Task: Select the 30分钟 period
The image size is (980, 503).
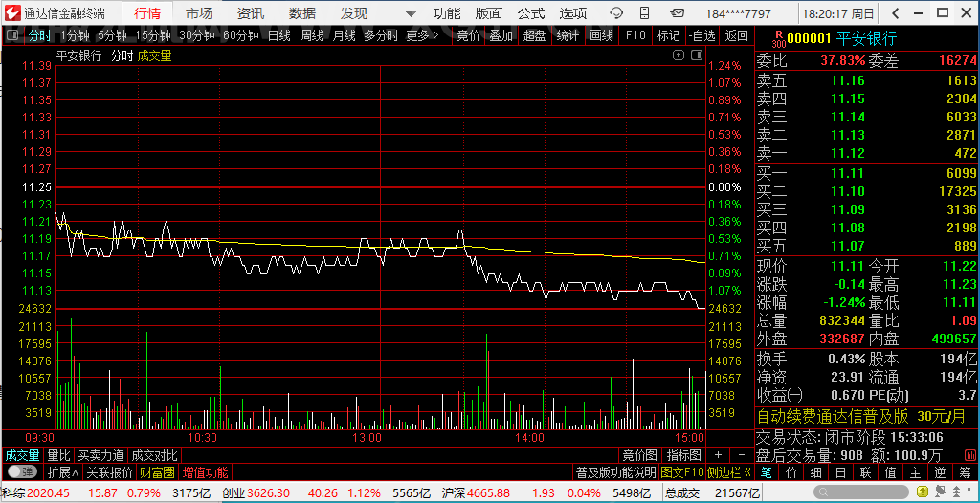Action: click(x=197, y=35)
